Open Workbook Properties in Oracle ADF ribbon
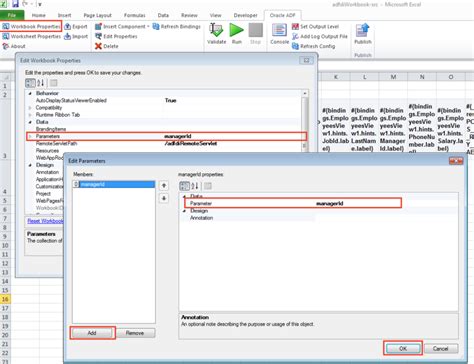Image resolution: width=474 pixels, height=364 pixels. coord(31,26)
